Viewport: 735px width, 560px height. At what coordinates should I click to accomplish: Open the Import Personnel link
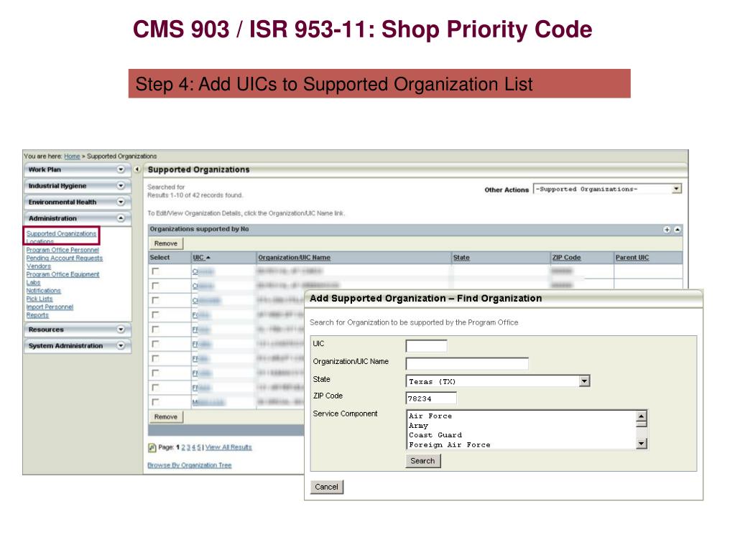(x=50, y=307)
